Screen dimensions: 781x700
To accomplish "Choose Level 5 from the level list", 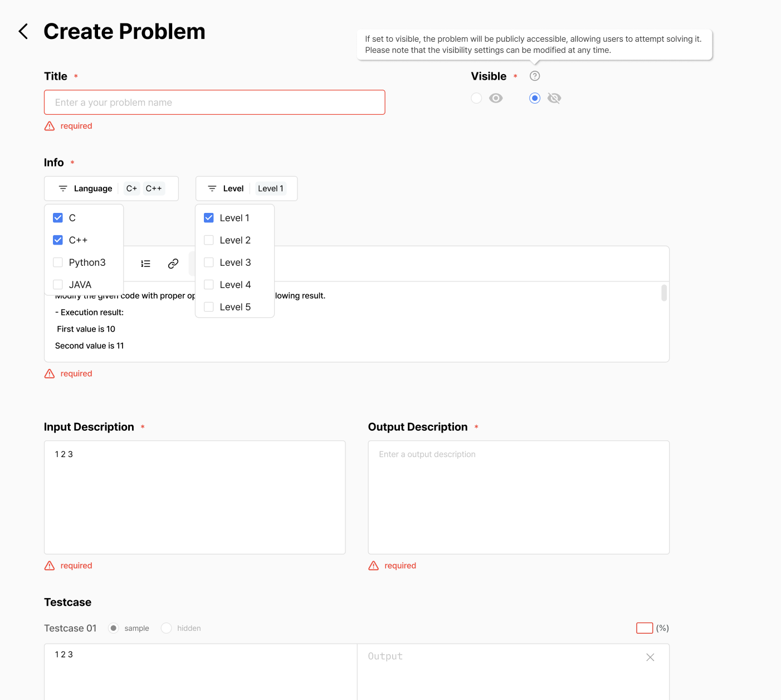I will click(x=235, y=307).
